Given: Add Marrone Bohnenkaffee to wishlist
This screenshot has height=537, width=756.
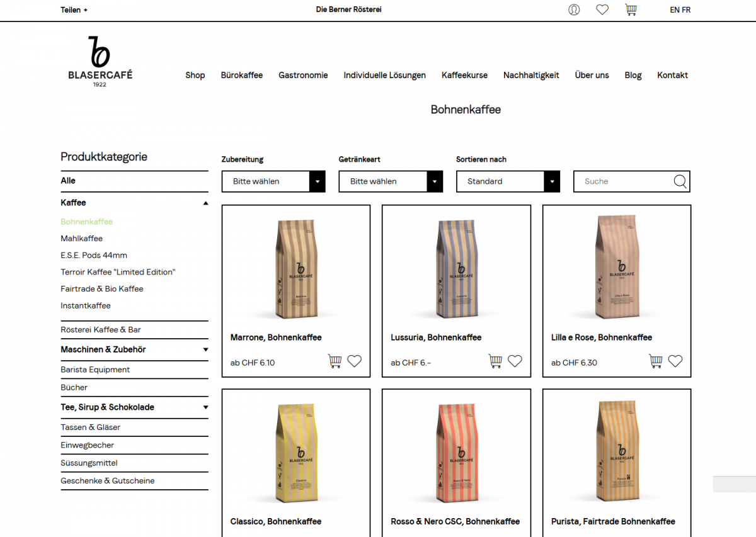Looking at the screenshot, I should pyautogui.click(x=355, y=361).
